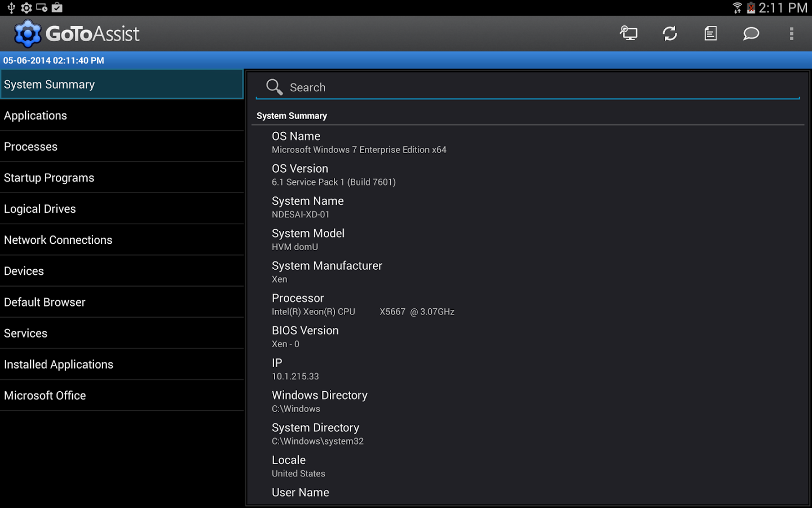
Task: Select the System Directory entry
Action: click(528, 433)
